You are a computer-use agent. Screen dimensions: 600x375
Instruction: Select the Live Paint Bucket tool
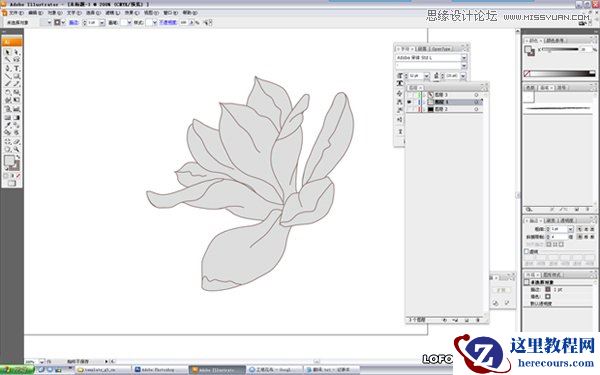7,132
